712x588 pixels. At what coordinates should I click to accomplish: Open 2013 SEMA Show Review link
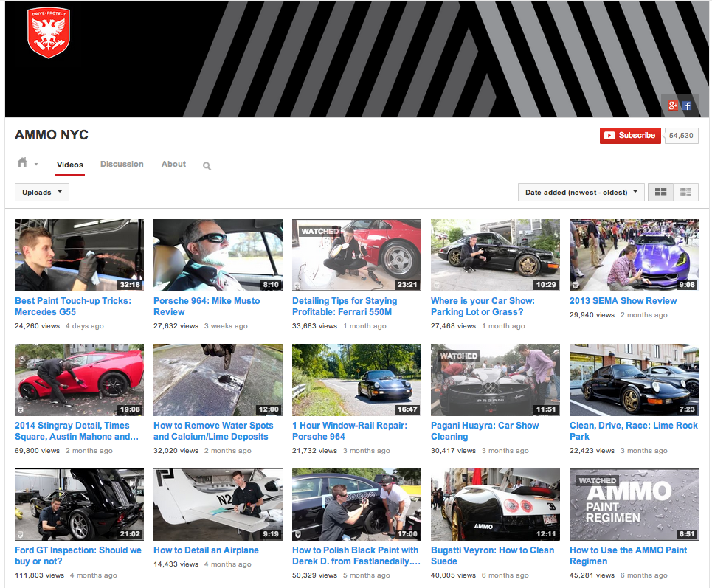623,300
